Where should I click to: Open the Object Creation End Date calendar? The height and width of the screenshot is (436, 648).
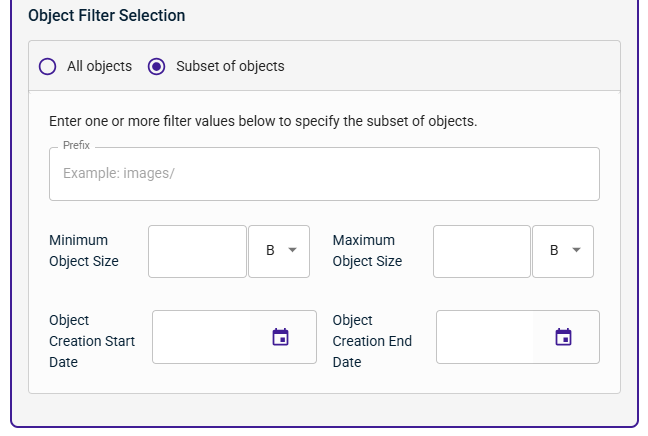pos(563,337)
